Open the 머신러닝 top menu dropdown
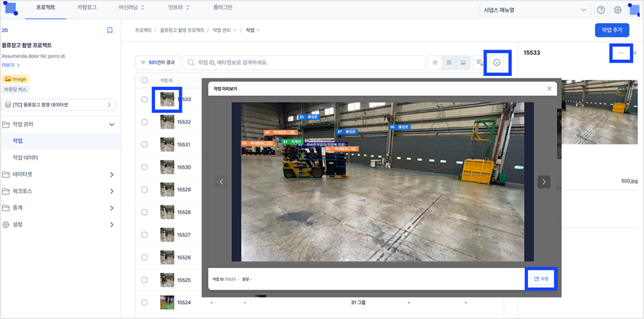Image resolution: width=644 pixels, height=319 pixels. (131, 7)
